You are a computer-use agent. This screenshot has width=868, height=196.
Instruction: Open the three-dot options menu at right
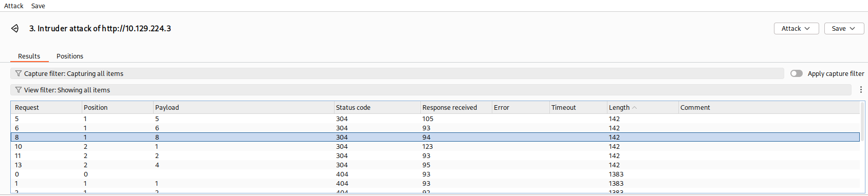coord(861,90)
